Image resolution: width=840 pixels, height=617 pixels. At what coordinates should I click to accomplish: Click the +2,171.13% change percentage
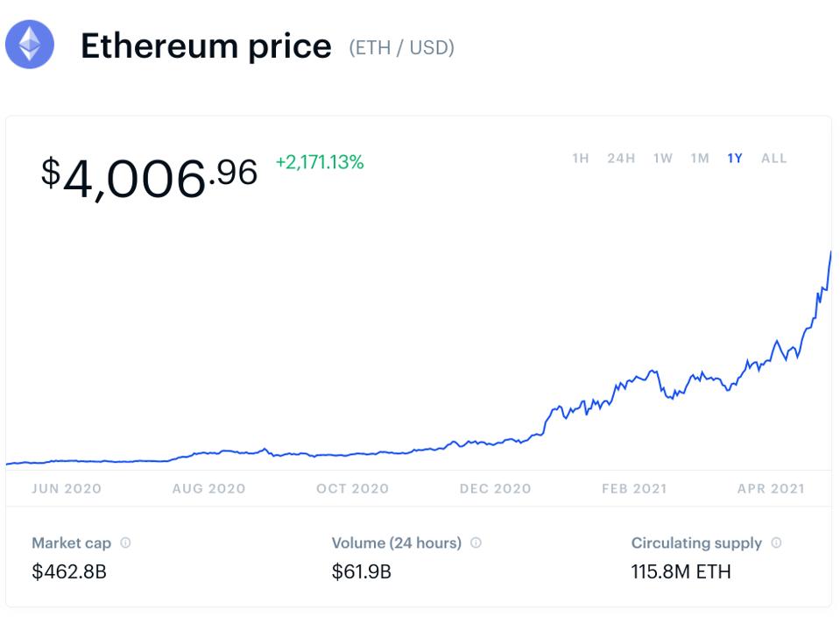pos(319,162)
